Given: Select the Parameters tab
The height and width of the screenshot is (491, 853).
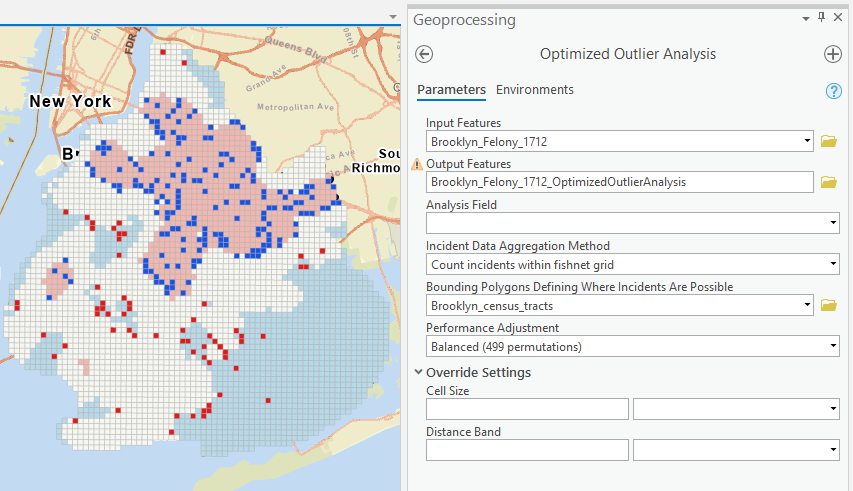Looking at the screenshot, I should click(x=451, y=90).
